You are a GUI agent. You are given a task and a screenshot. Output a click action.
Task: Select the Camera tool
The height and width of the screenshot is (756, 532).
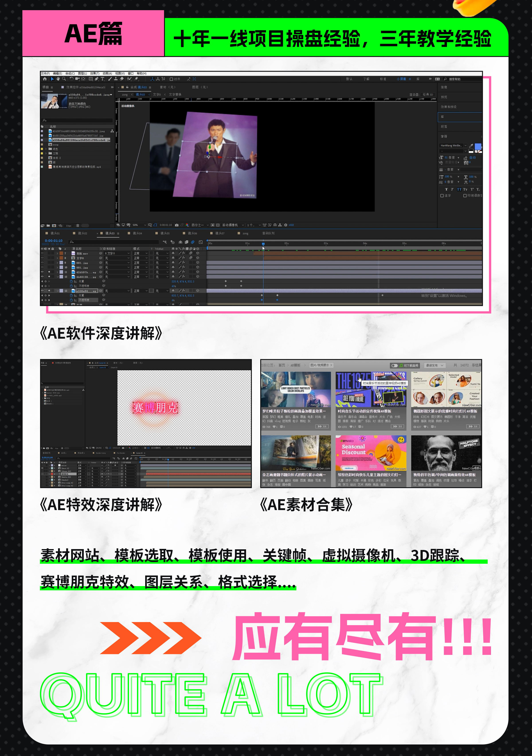77,79
